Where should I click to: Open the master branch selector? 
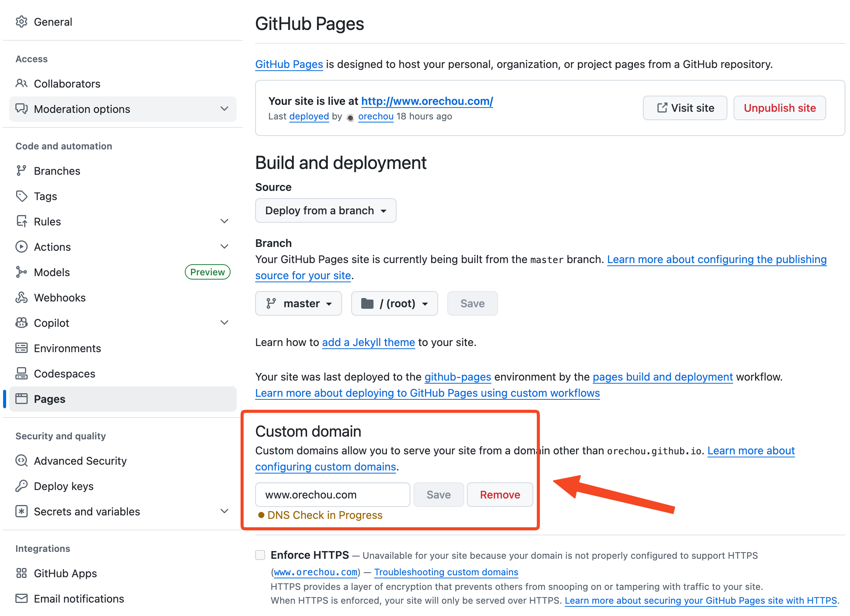(x=299, y=303)
